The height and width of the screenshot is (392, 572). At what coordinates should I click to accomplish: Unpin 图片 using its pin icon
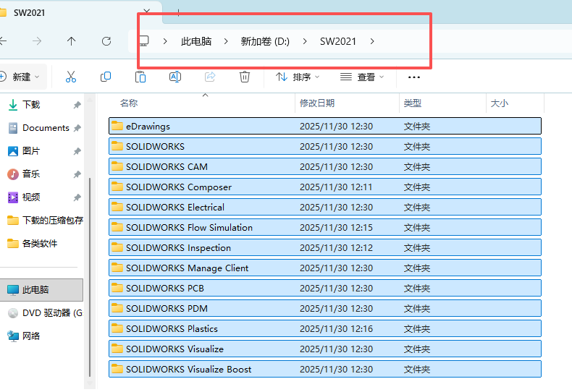[77, 151]
